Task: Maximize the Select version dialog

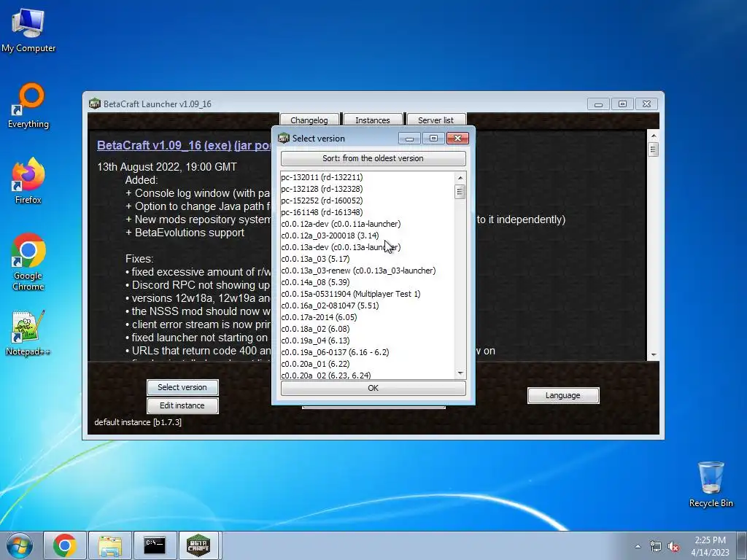Action: (x=433, y=138)
